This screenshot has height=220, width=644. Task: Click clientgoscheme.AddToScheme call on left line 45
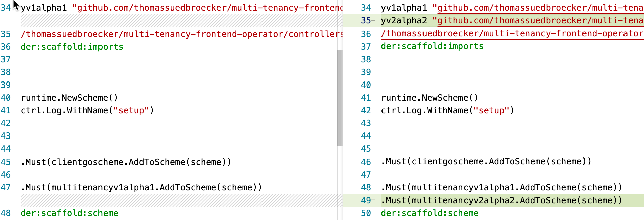[126, 162]
